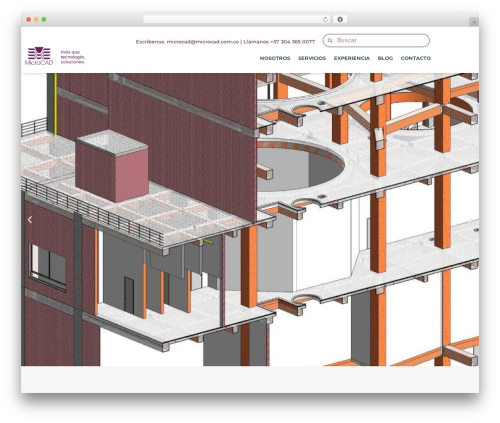Viewport: 500px width, 423px height.
Task: Click the search magnifier icon
Action: (330, 40)
